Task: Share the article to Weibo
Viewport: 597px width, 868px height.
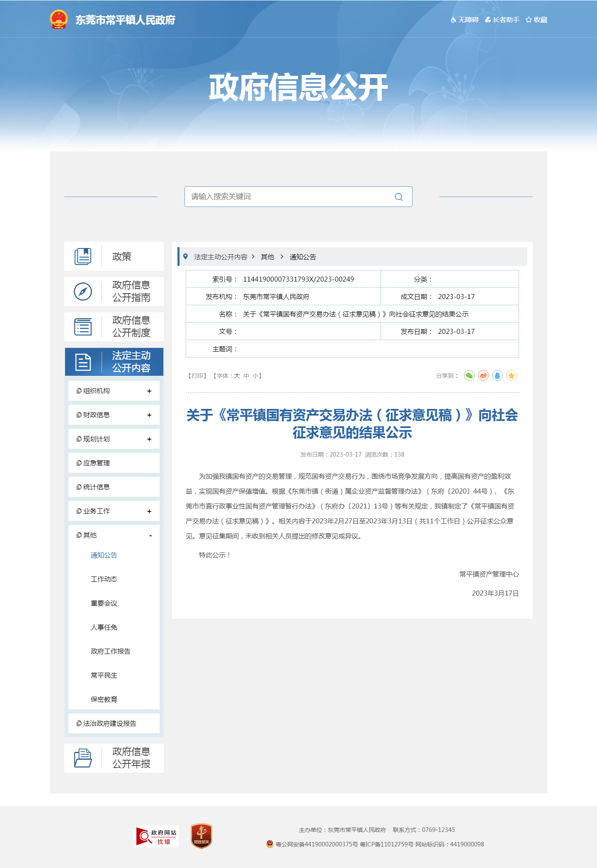Action: point(483,376)
